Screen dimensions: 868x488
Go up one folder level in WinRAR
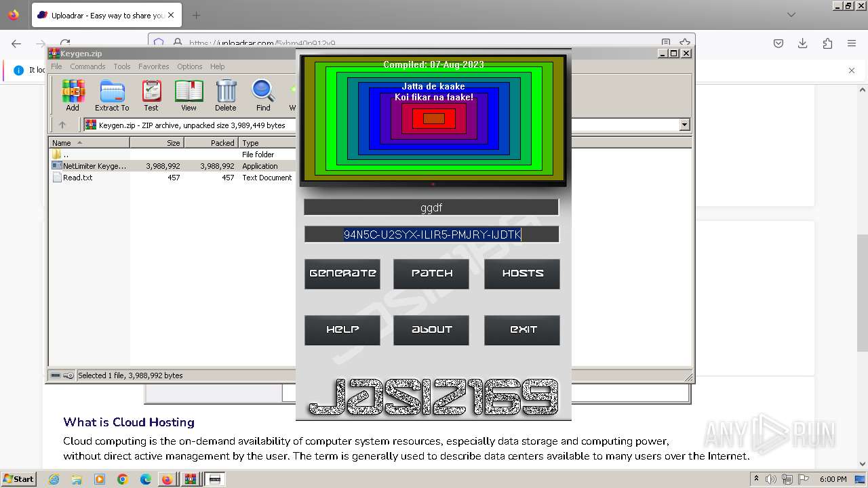click(x=62, y=125)
